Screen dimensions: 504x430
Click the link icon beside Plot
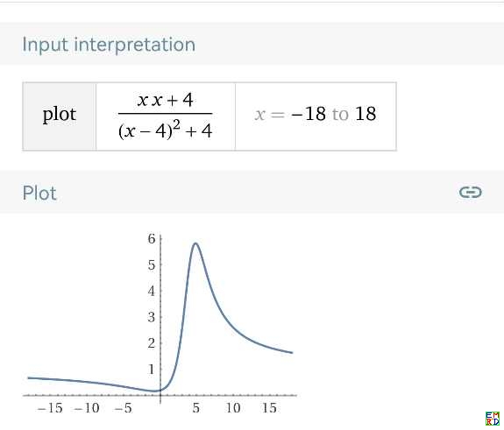(x=470, y=193)
